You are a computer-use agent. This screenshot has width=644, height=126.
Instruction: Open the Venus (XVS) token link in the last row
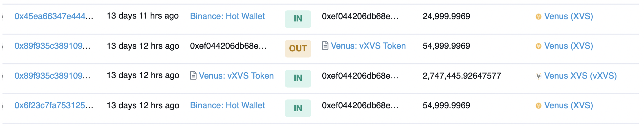click(568, 105)
